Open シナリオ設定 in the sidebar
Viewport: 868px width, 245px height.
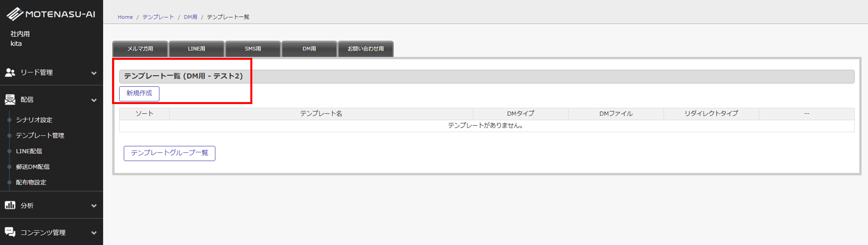click(x=34, y=120)
